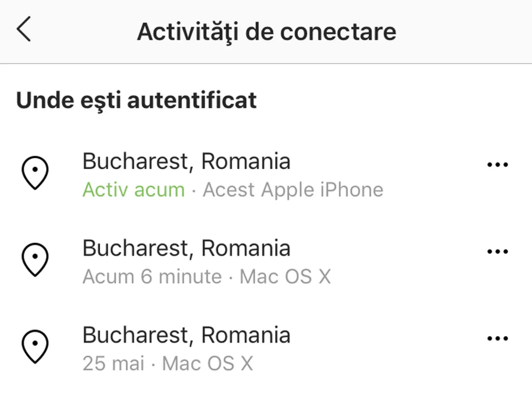Viewport: 532px width, 399px height.
Task: Select Bucharest, Romania entry from Acum 6 minute
Action: coord(186,248)
